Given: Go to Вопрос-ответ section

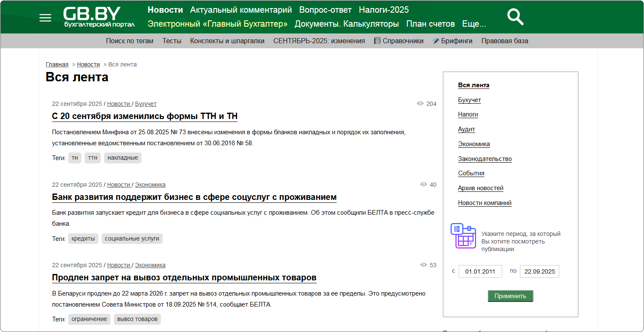Looking at the screenshot, I should [325, 10].
